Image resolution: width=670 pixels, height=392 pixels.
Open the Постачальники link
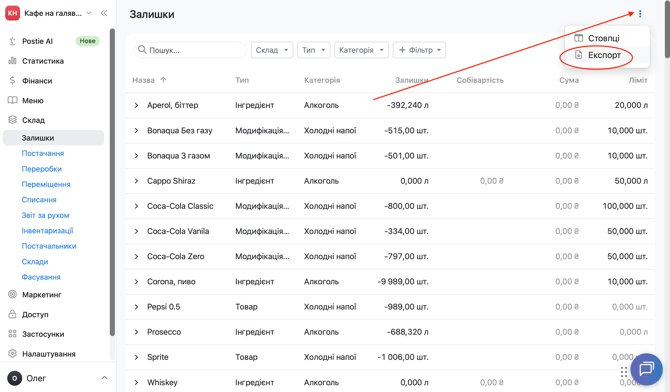[49, 246]
